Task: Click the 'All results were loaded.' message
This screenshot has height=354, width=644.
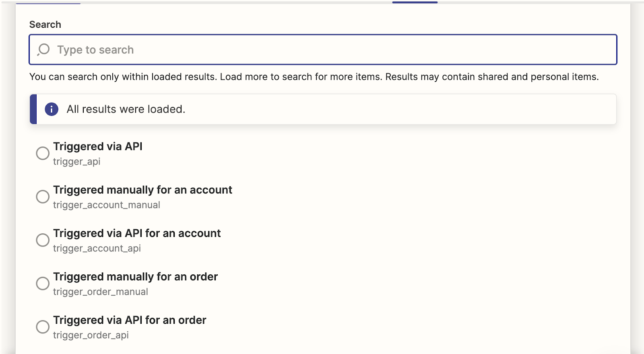Action: click(126, 109)
